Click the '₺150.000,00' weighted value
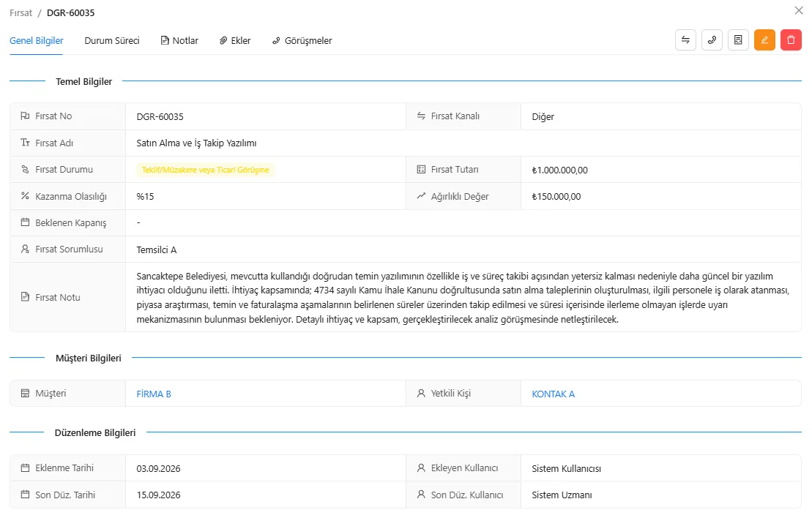 pos(556,197)
